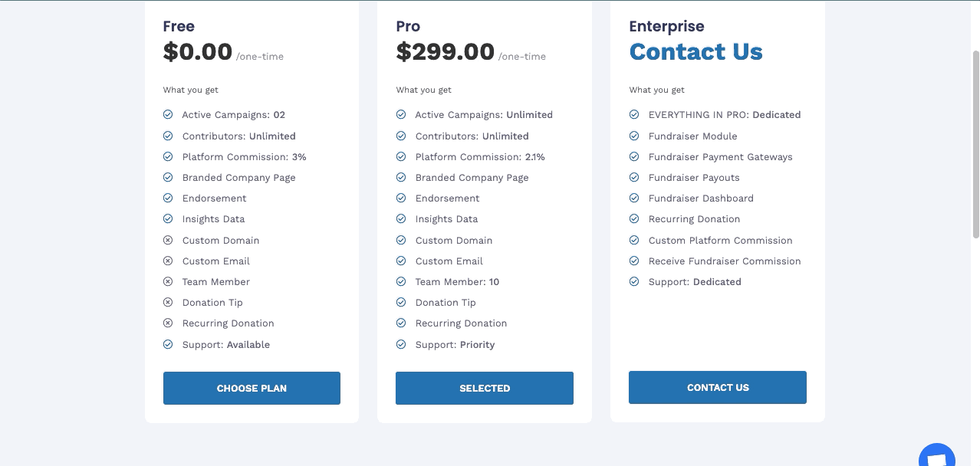Click the cross icon beside Donation Tip in Free

[168, 302]
